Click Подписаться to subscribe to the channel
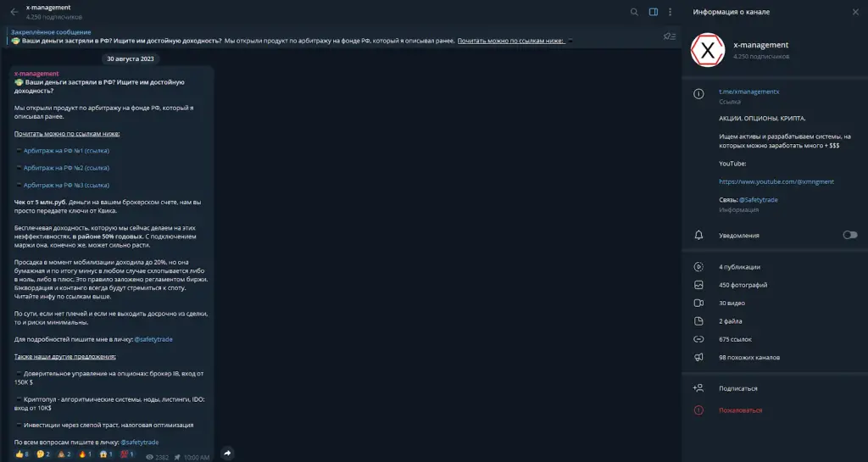 tap(738, 388)
